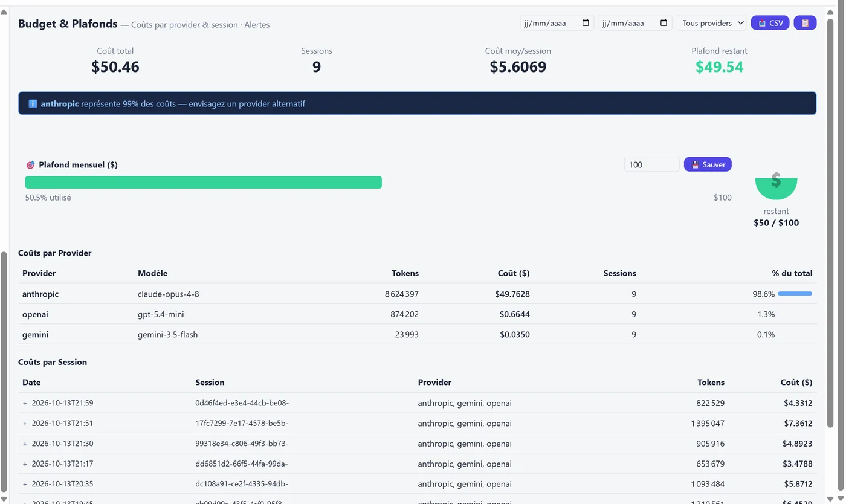Click the first jj/mm/aaaa date field
The width and height of the screenshot is (846, 504).
(x=557, y=23)
